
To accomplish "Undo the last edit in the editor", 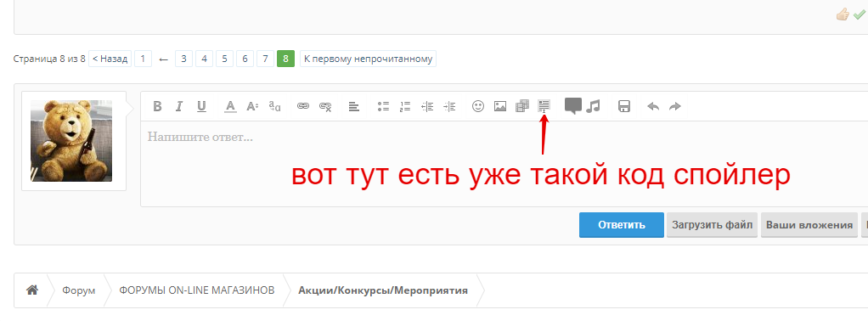I will [653, 106].
